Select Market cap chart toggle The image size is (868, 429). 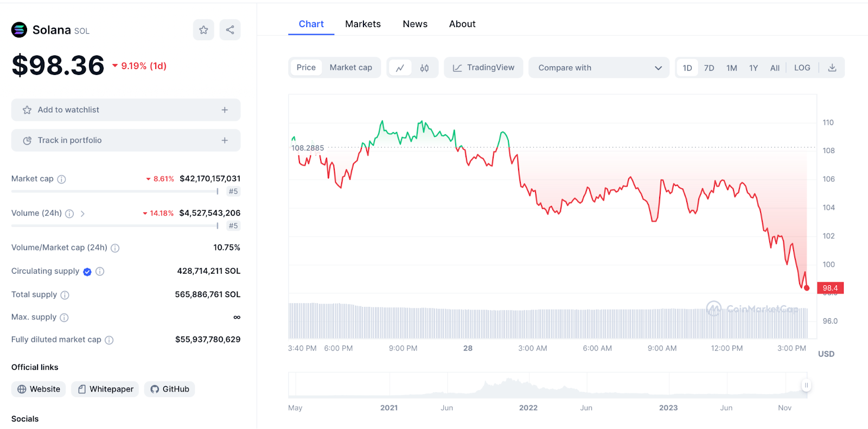[351, 67]
